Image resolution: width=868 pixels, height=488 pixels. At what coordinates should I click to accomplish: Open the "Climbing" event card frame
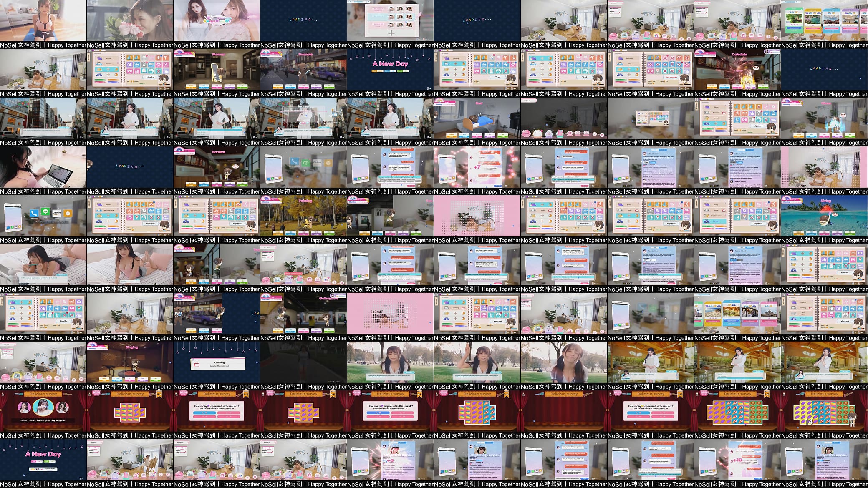[217, 362]
